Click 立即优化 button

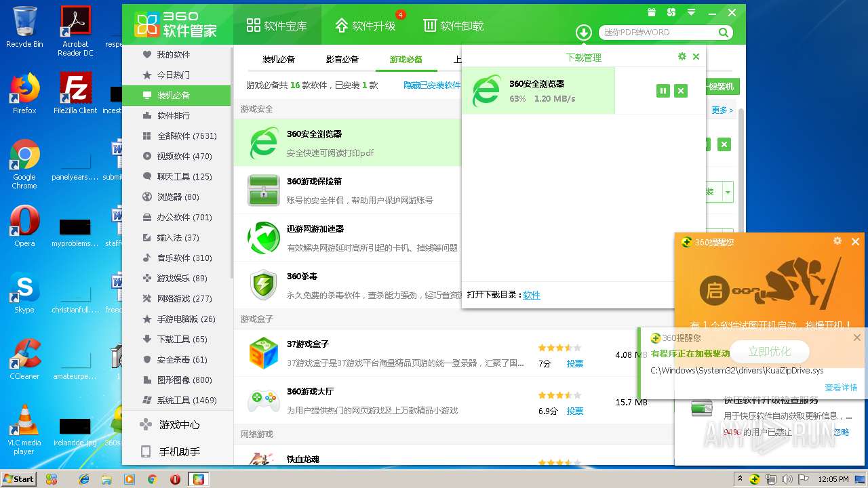[x=770, y=352]
